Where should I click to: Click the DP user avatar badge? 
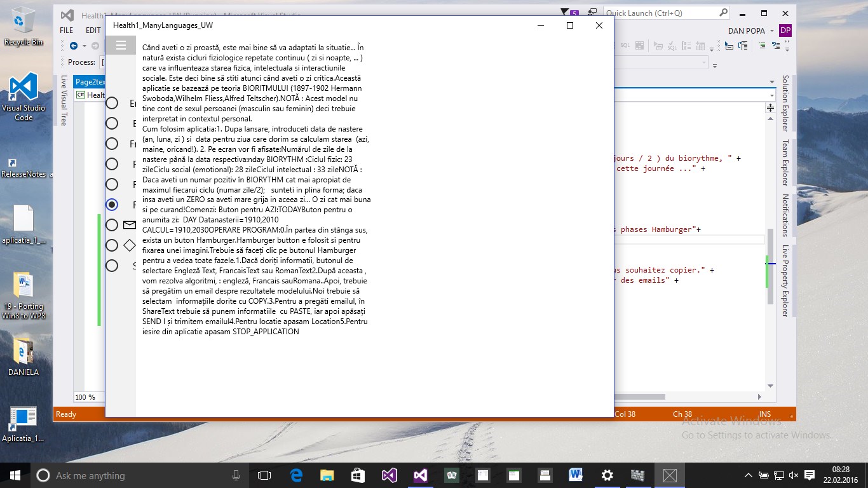click(x=785, y=30)
